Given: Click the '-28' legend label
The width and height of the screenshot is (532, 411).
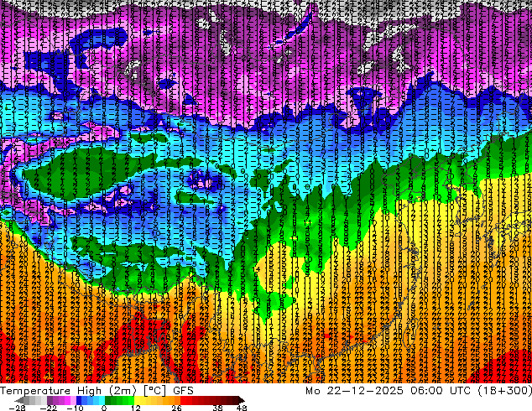Looking at the screenshot, I should point(17,408).
